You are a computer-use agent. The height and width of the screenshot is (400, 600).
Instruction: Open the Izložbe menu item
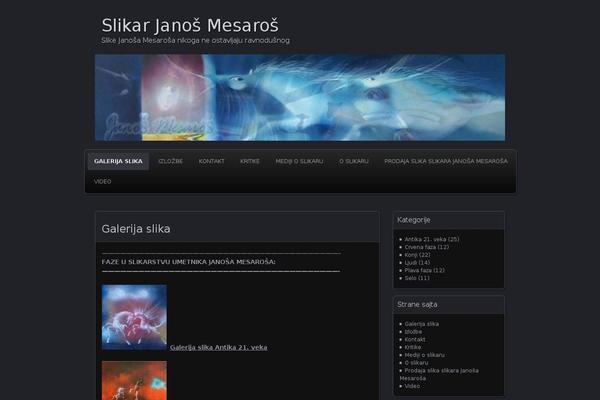(x=171, y=161)
